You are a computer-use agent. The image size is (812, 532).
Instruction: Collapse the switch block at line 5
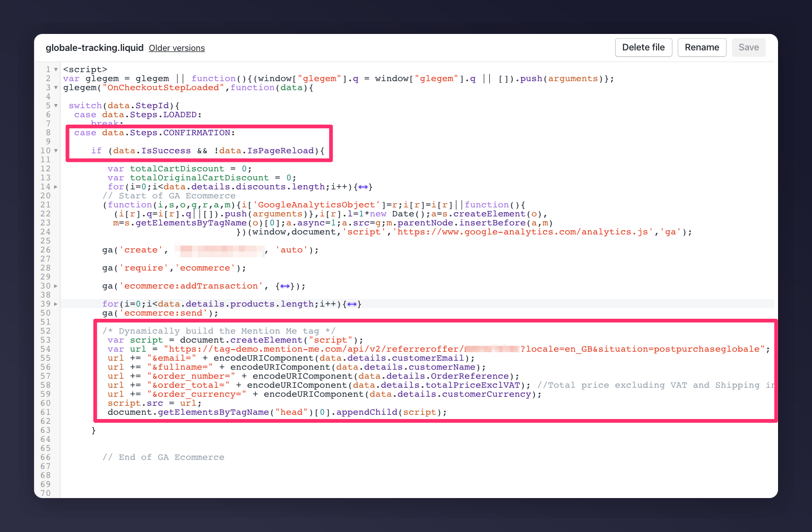[56, 106]
